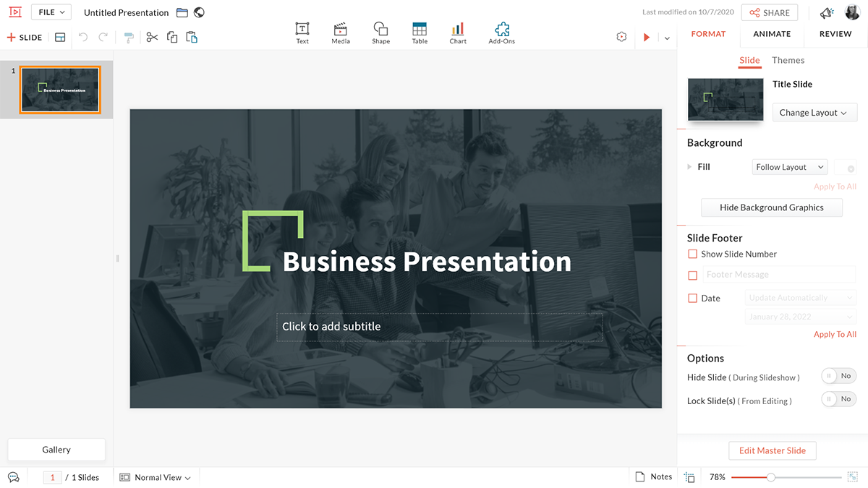The height and width of the screenshot is (488, 868).
Task: Switch to the Animate tab
Action: (x=771, y=33)
